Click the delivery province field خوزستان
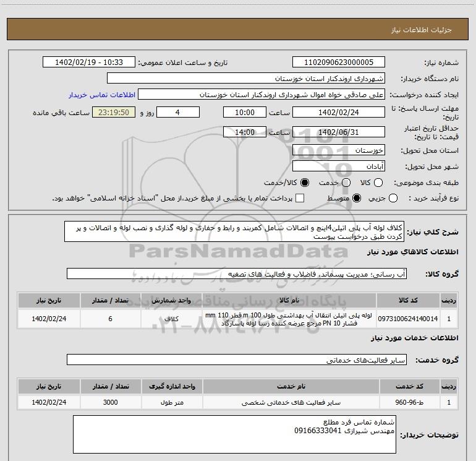This screenshot has width=476, height=461. 339,150
